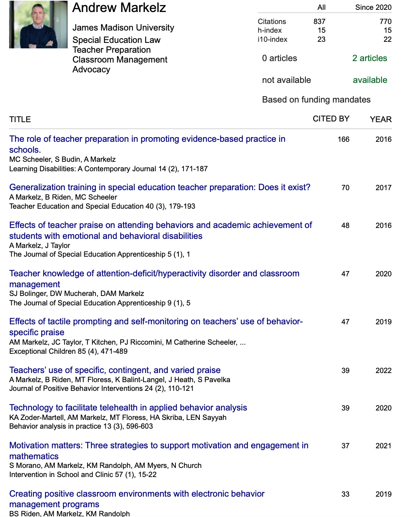The image size is (420, 517).
Task: Sort publications by the YEAR column header
Action: click(x=380, y=120)
